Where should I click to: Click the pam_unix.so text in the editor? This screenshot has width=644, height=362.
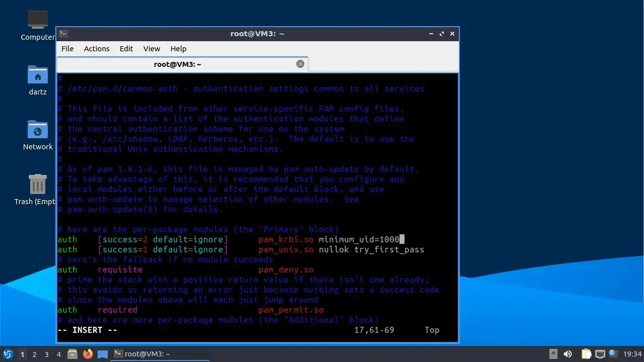click(286, 249)
